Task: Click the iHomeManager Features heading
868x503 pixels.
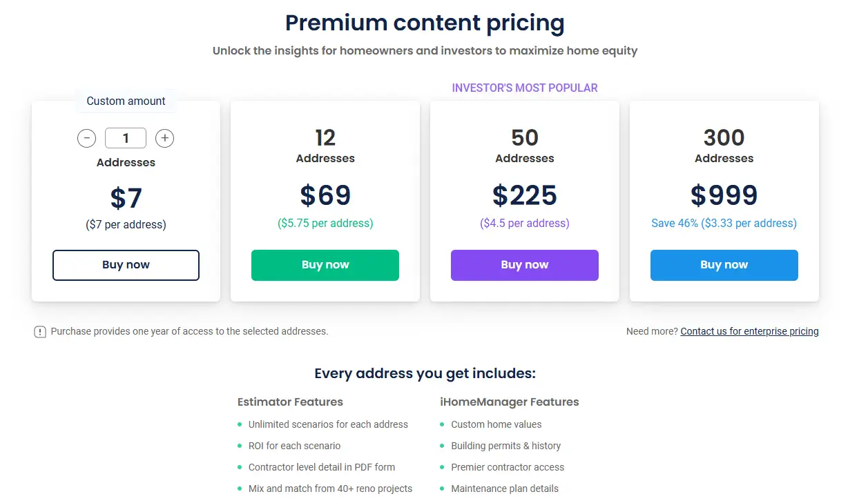Action: point(510,402)
